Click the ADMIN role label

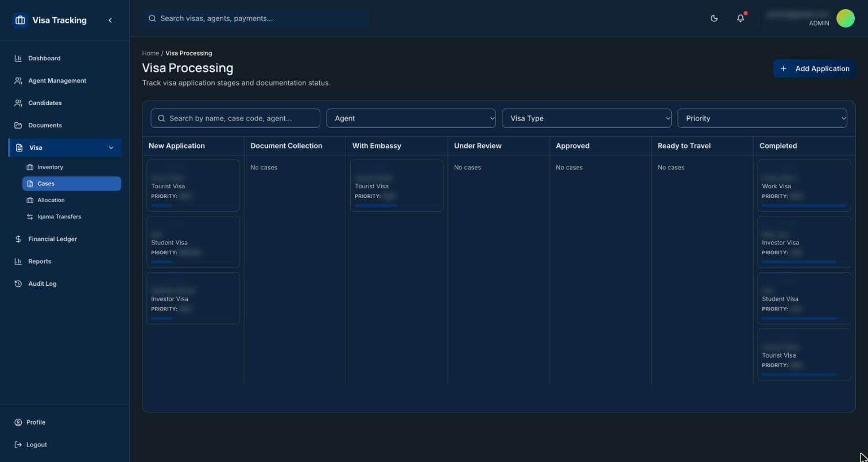[819, 24]
